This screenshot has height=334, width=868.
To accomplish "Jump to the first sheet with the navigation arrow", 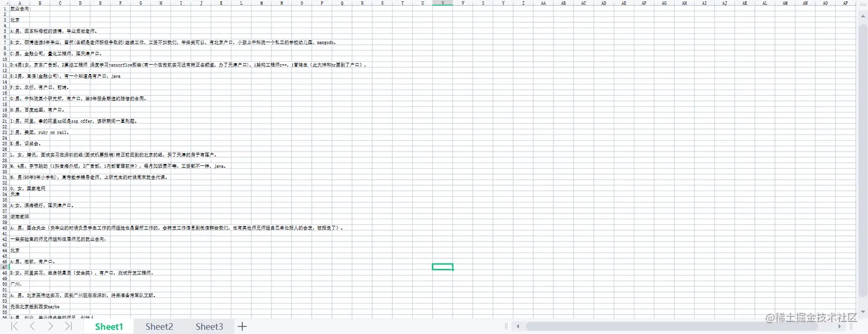I will pos(15,326).
